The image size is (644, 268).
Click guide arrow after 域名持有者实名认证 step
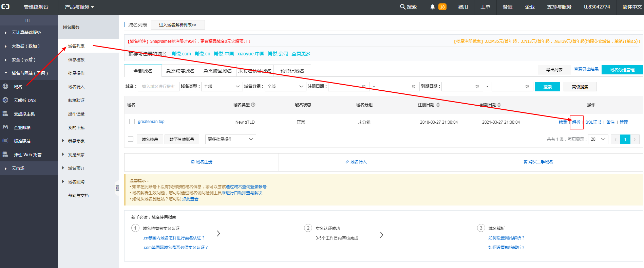click(x=219, y=233)
